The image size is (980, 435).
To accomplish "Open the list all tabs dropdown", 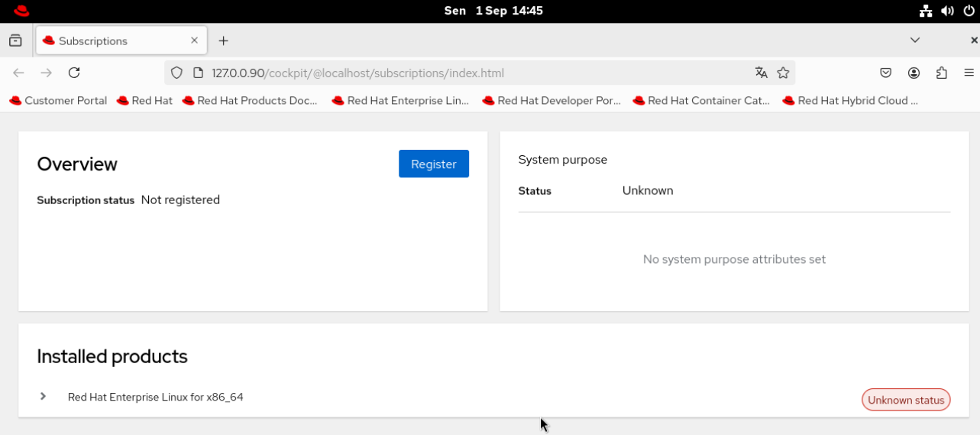I will coord(915,40).
